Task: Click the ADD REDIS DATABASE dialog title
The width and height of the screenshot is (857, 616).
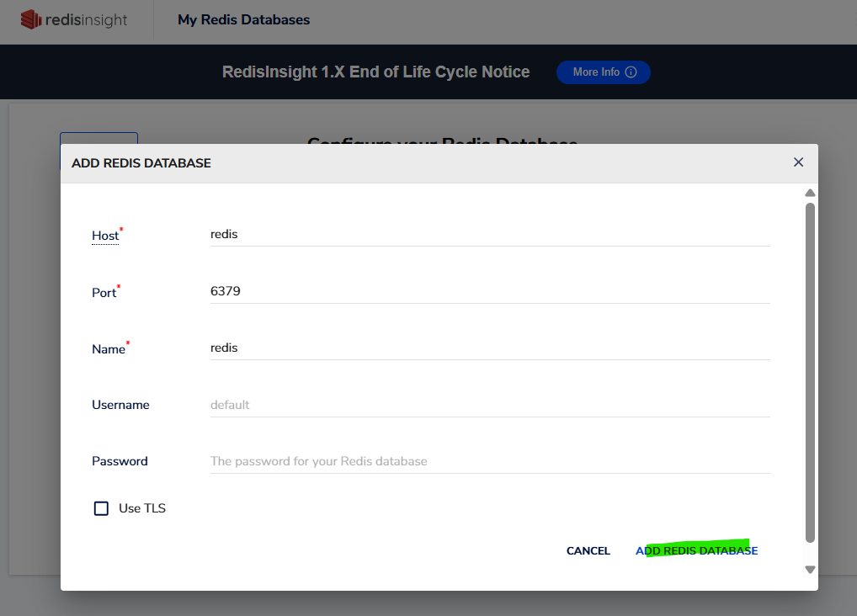Action: click(x=141, y=163)
